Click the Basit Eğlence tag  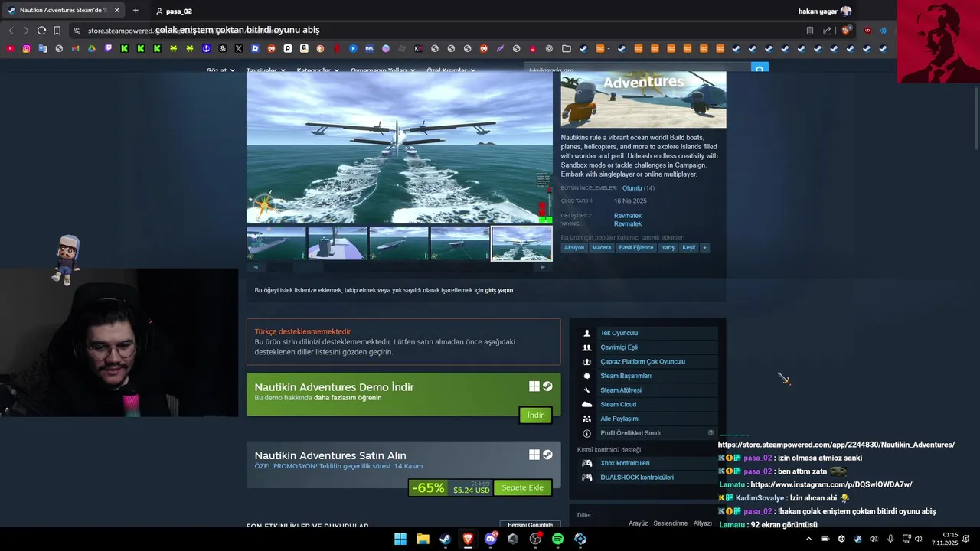pyautogui.click(x=636, y=247)
